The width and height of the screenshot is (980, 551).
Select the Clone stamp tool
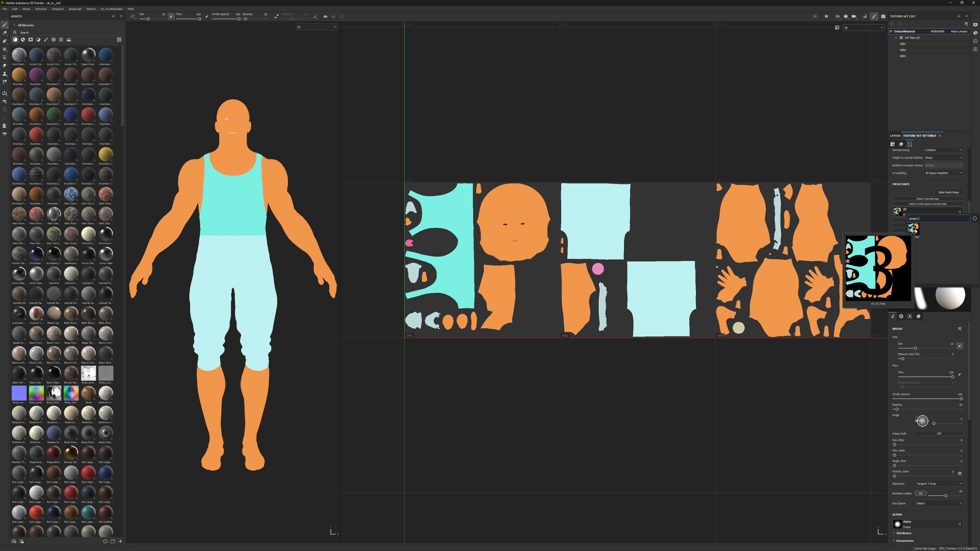5,73
